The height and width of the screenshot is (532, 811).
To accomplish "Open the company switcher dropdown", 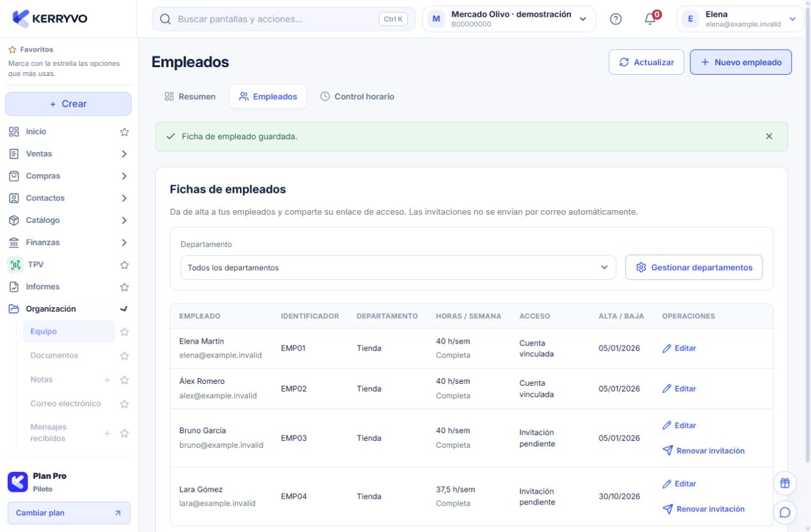I will coord(509,19).
